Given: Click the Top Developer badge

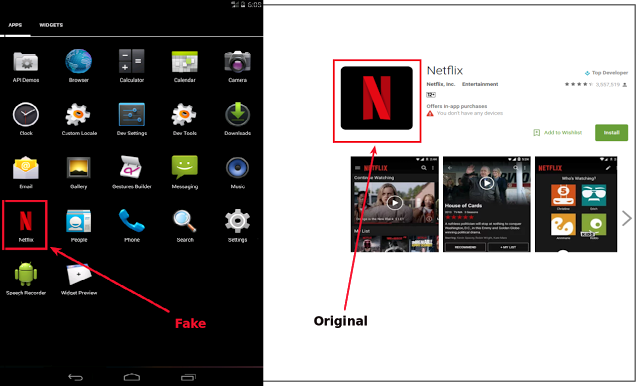Looking at the screenshot, I should pyautogui.click(x=606, y=73).
